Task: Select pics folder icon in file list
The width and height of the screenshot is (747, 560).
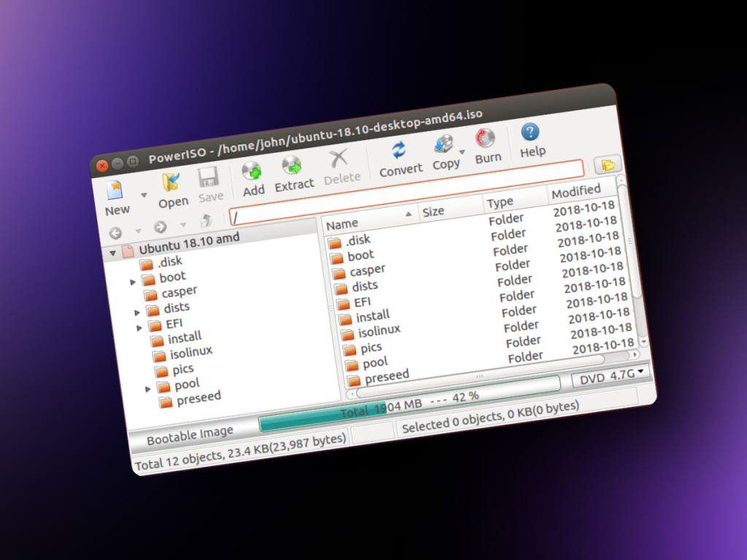Action: pyautogui.click(x=349, y=349)
